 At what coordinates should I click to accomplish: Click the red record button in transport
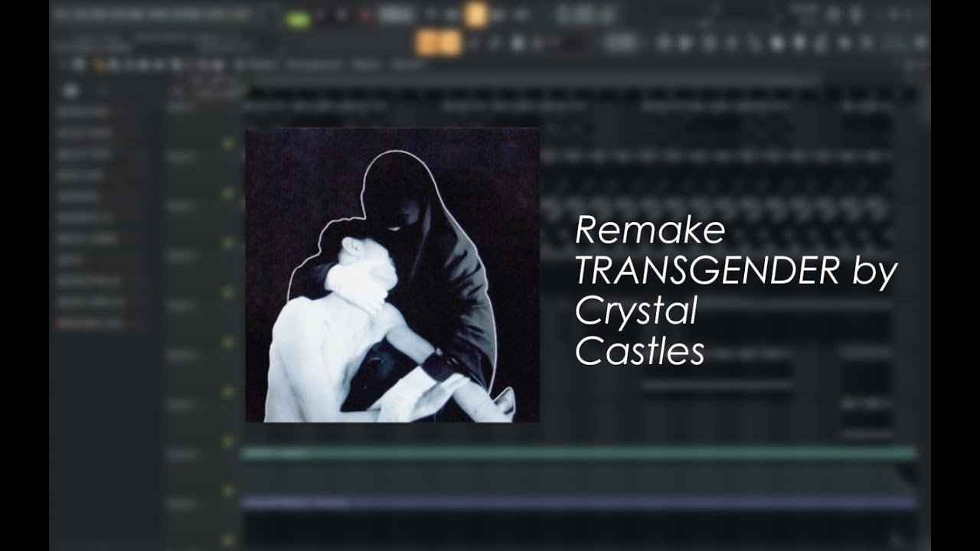[366, 15]
